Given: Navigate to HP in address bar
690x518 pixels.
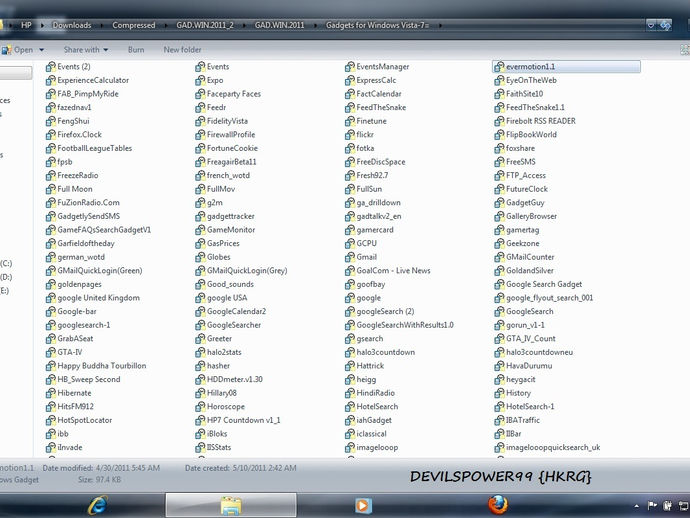Looking at the screenshot, I should click(x=26, y=25).
